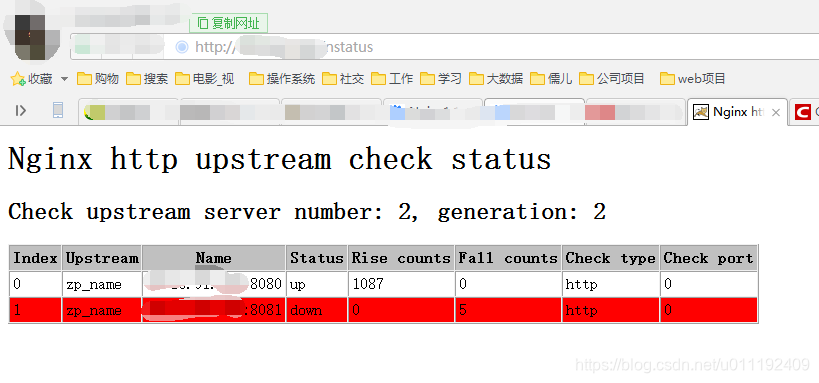Screen dimensions: 819x383
Task: Click the mobile phone view icon
Action: pos(58,110)
